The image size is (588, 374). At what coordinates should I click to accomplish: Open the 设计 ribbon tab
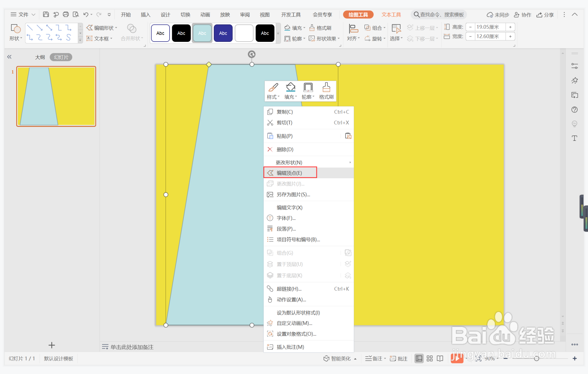click(165, 14)
